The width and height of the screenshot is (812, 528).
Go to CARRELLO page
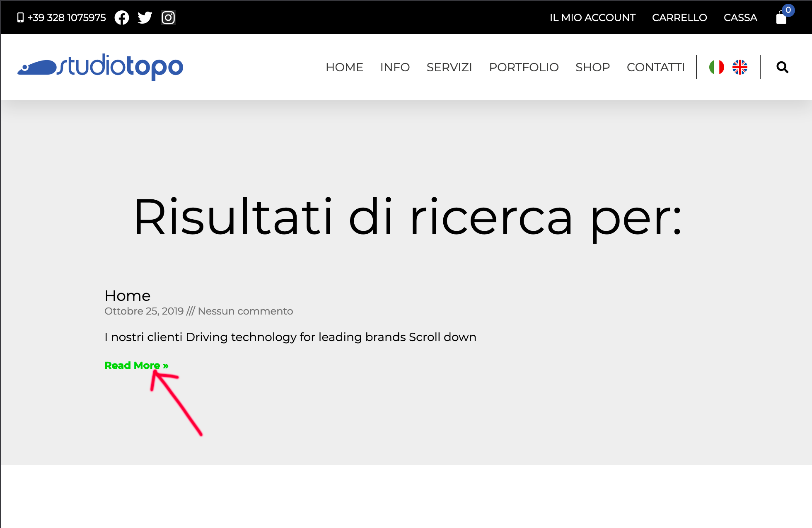click(679, 17)
